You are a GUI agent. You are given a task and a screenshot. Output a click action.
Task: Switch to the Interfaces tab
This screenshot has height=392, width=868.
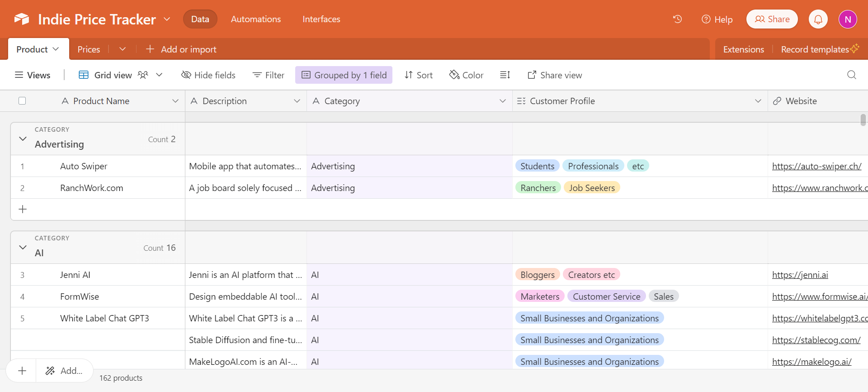pyautogui.click(x=321, y=19)
